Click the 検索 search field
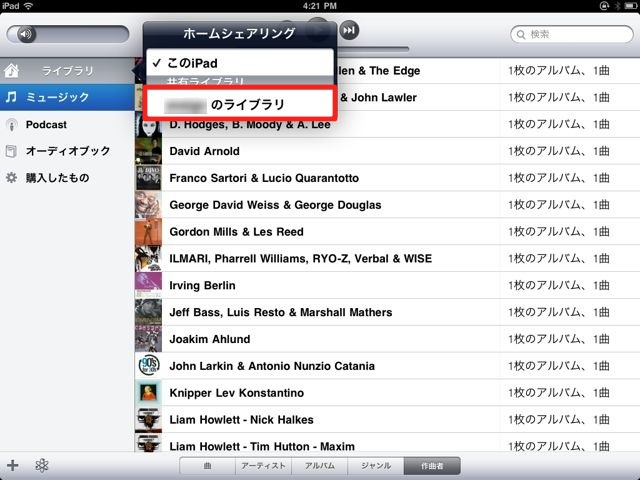This screenshot has height=480, width=640. (572, 34)
